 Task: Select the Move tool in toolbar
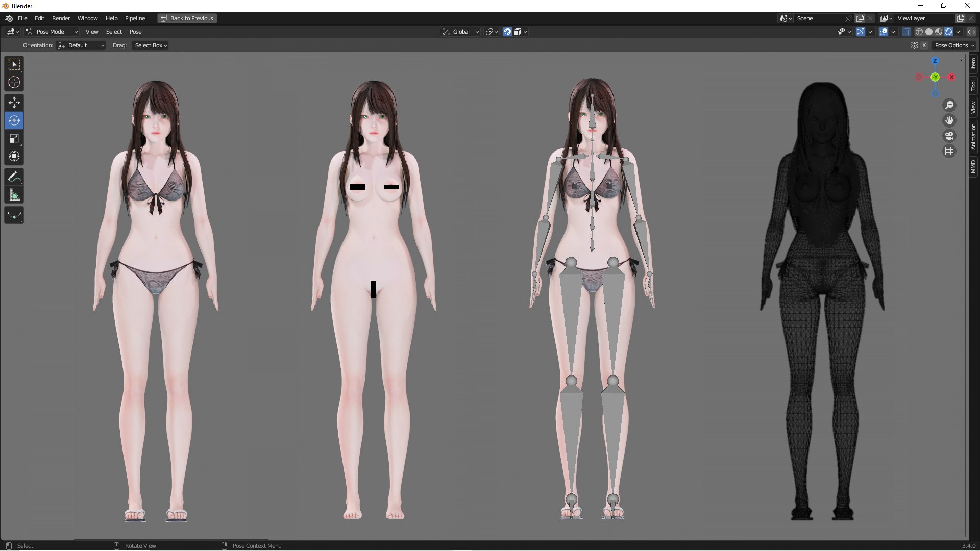pyautogui.click(x=14, y=103)
